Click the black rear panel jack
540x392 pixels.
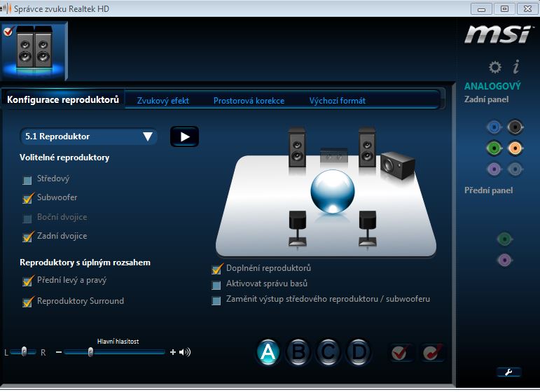(x=515, y=127)
